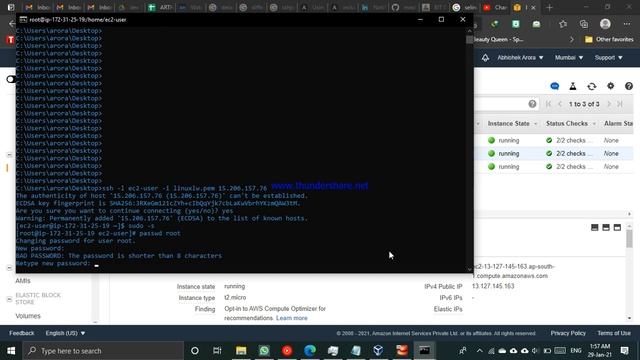This screenshot has height=360, width=640.
Task: Open the browser settings and more menu
Action: (x=627, y=24)
